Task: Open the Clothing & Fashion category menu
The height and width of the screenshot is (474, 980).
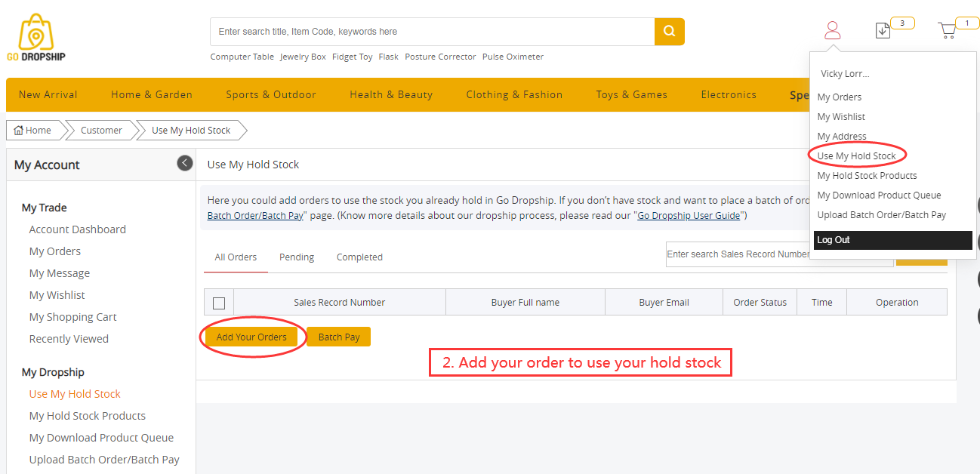Action: [x=514, y=94]
